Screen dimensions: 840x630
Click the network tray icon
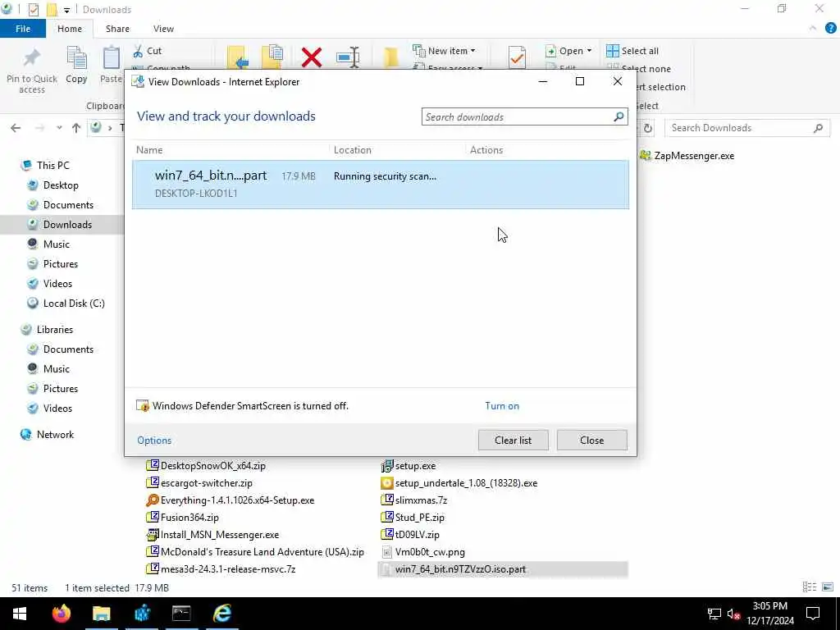tap(714, 614)
